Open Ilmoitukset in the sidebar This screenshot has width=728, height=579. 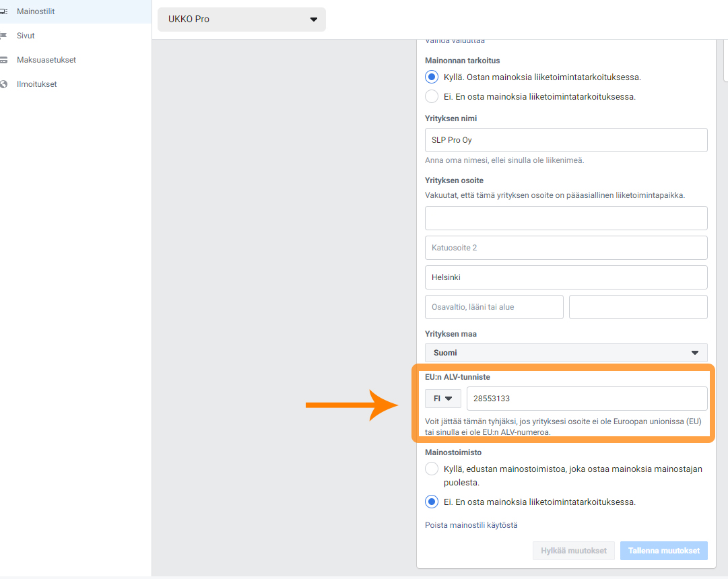[x=36, y=84]
